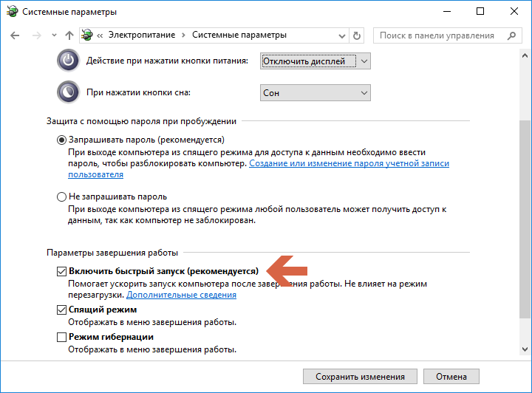
Task: Open Дополнительные сведения link
Action: coord(181,295)
